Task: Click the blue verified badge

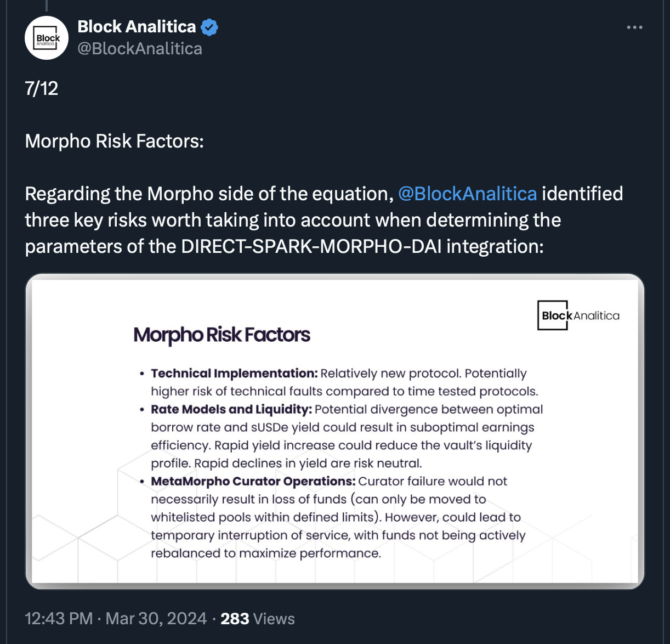Action: tap(209, 27)
